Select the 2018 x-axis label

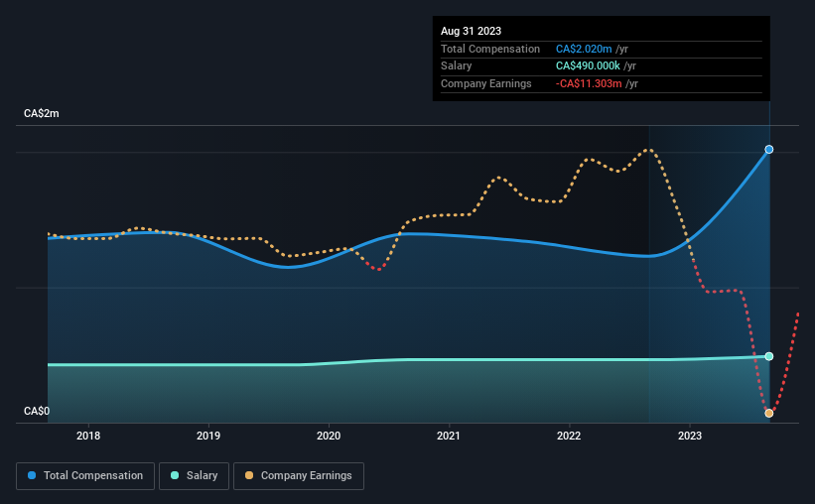88,436
